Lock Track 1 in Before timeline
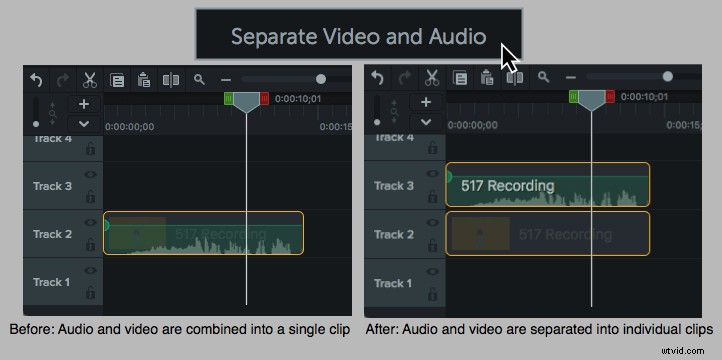Image resolution: width=722 pixels, height=360 pixels. [x=91, y=292]
